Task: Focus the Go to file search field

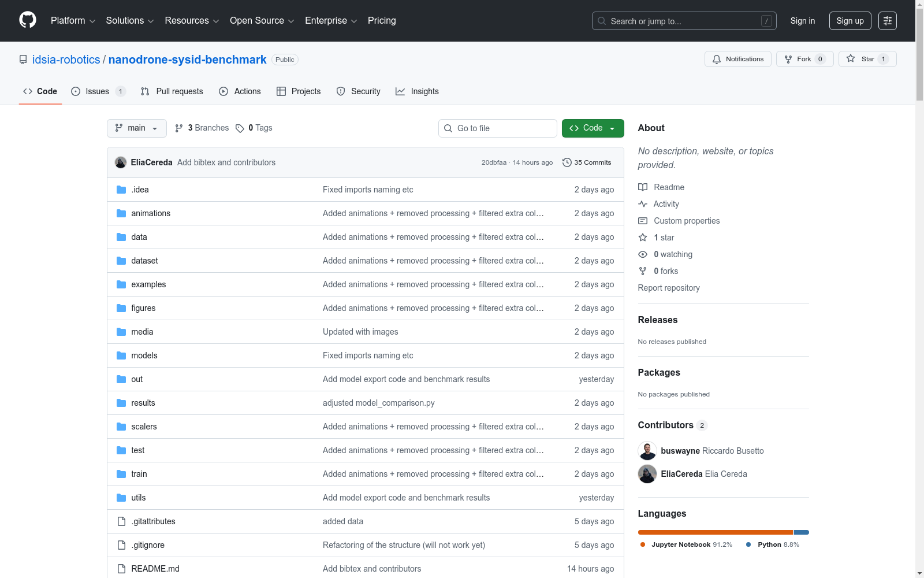Action: (x=498, y=128)
